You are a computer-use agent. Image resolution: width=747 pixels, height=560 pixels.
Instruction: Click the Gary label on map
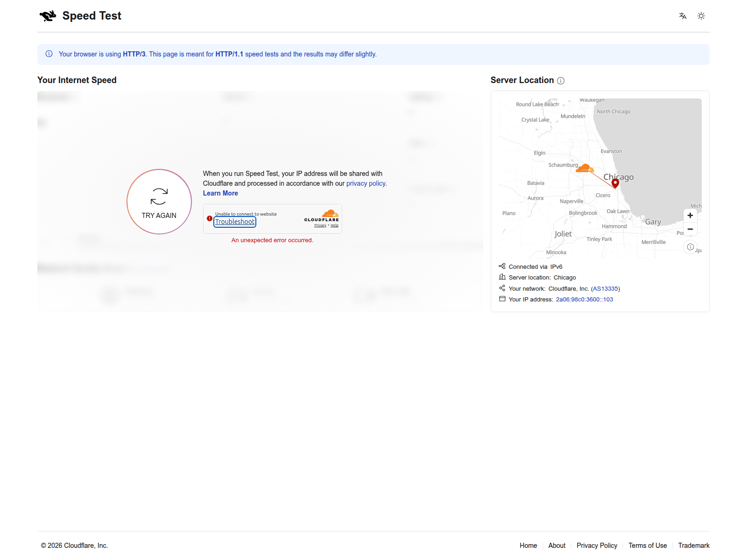pos(653,222)
